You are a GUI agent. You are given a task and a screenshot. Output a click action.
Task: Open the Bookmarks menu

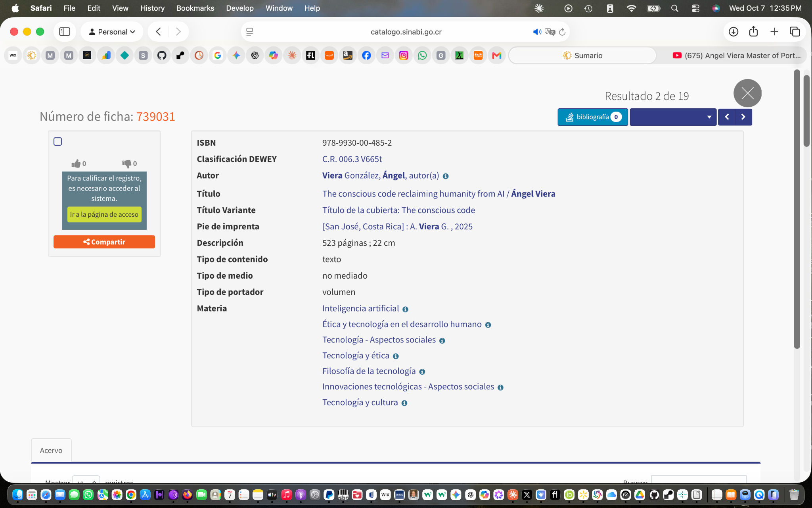tap(195, 8)
